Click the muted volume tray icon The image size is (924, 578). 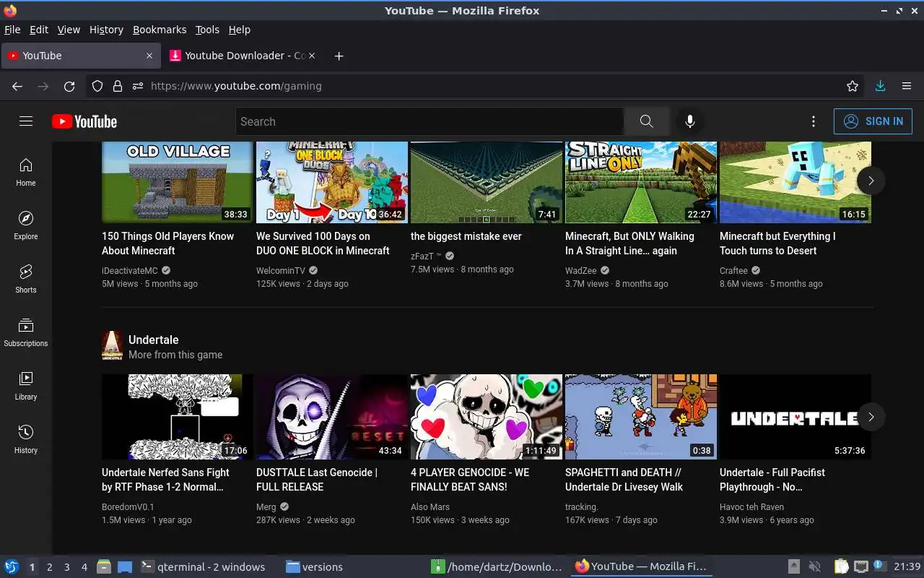click(815, 567)
